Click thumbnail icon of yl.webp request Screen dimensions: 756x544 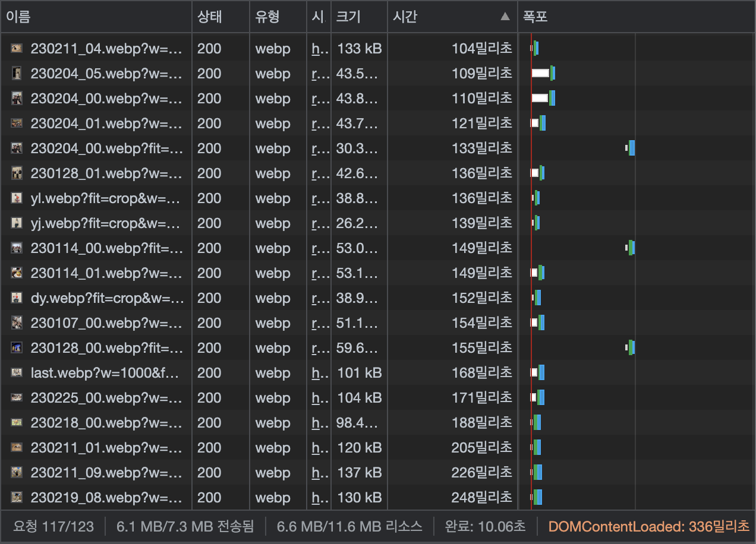17,198
